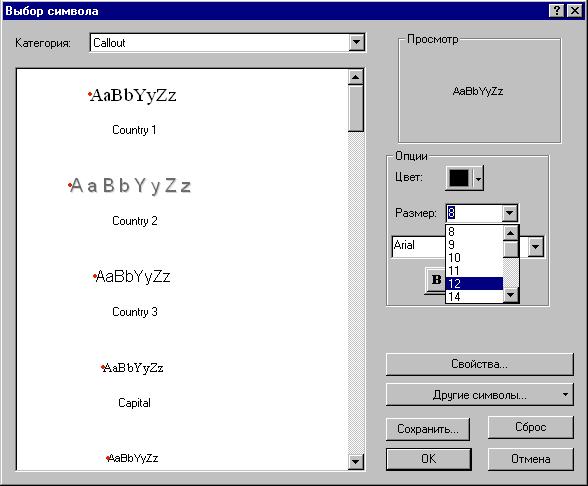This screenshot has height=486, width=588.
Task: Click the Сохранить button
Action: click(428, 429)
